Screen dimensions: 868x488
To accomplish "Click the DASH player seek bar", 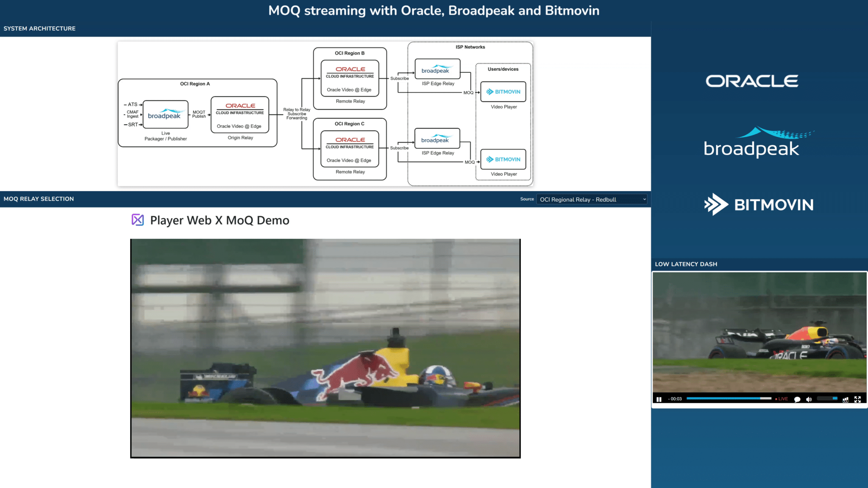I will coord(729,399).
